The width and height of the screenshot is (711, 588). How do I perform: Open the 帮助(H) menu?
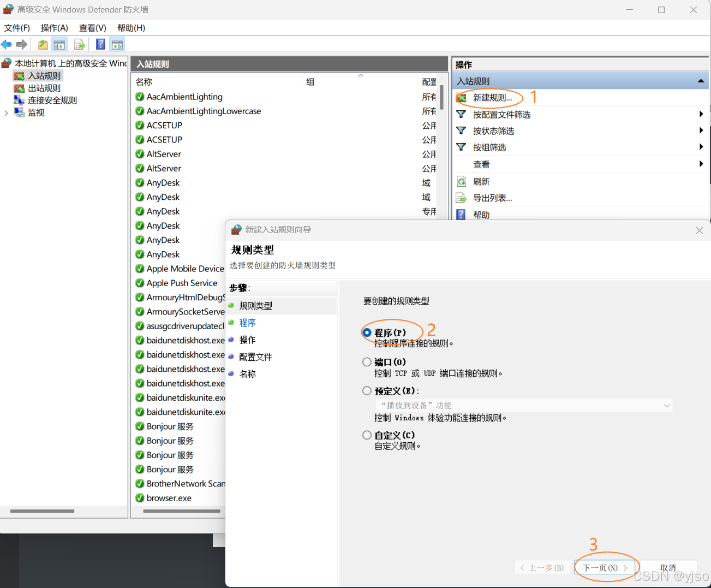(131, 28)
